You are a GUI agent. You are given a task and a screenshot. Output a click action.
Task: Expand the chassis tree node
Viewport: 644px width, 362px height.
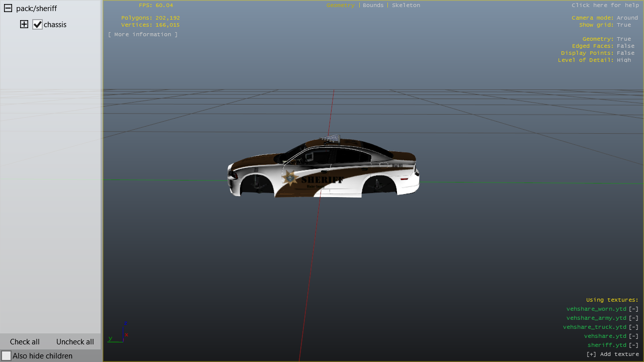coord(24,25)
